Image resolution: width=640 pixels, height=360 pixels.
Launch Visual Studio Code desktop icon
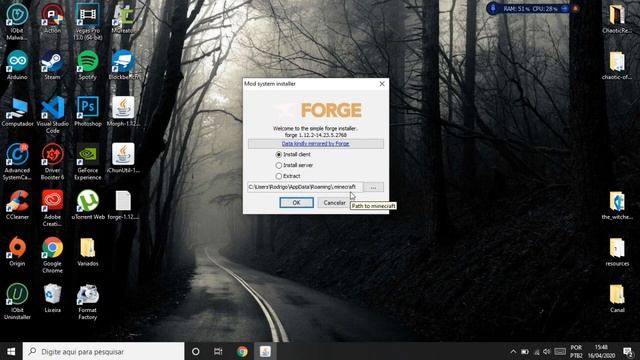click(x=52, y=115)
